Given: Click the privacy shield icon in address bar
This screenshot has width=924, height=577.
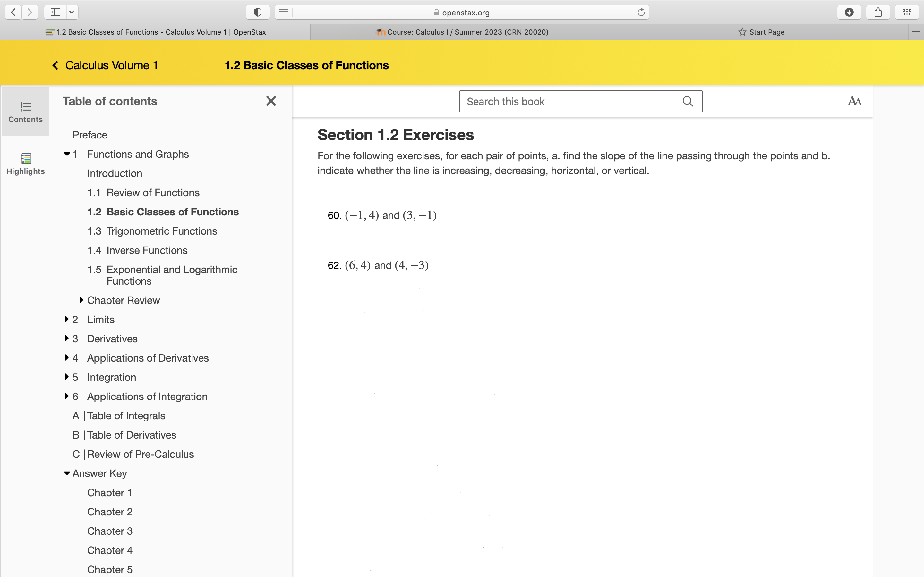Looking at the screenshot, I should (258, 12).
